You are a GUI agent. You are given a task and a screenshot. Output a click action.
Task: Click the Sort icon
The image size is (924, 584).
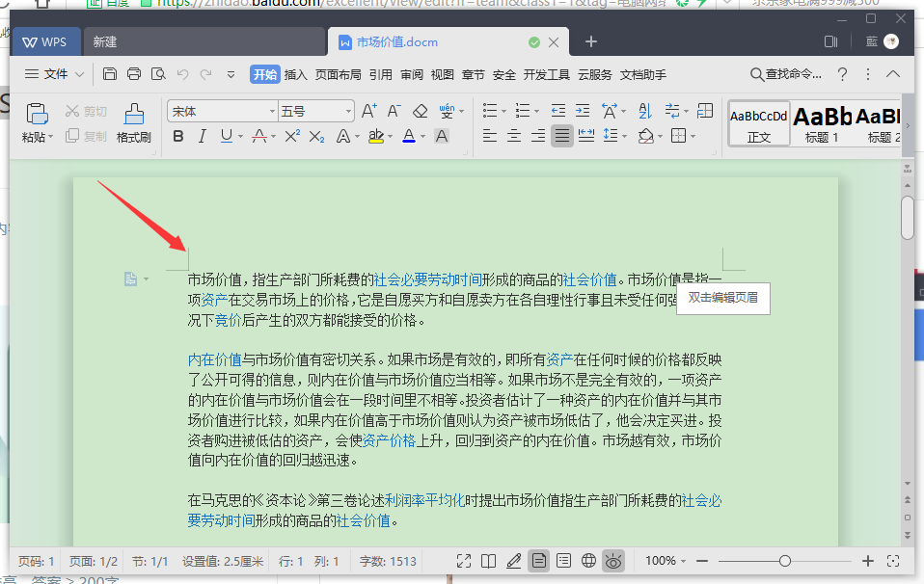click(645, 111)
